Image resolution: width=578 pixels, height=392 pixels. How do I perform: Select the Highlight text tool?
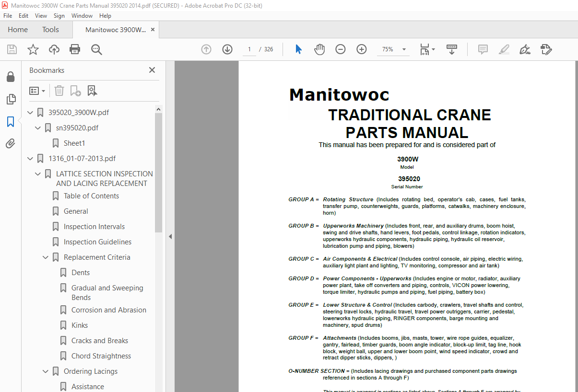[x=504, y=49]
